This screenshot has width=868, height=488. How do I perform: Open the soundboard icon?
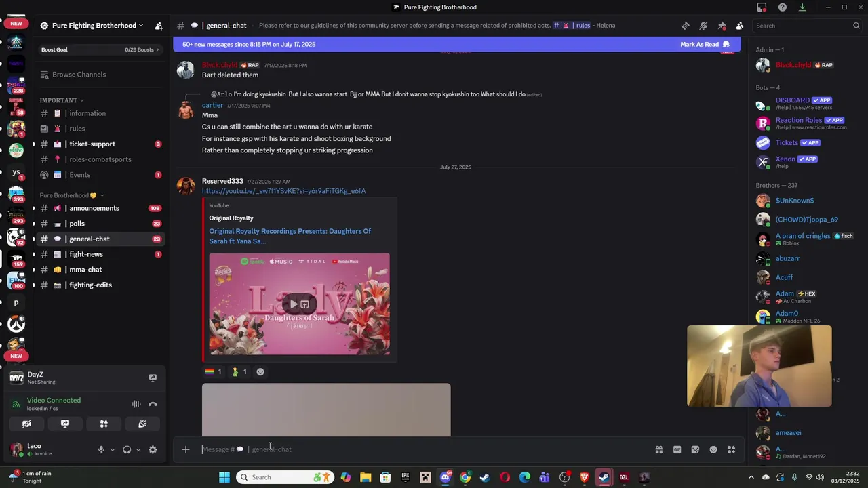pyautogui.click(x=142, y=424)
